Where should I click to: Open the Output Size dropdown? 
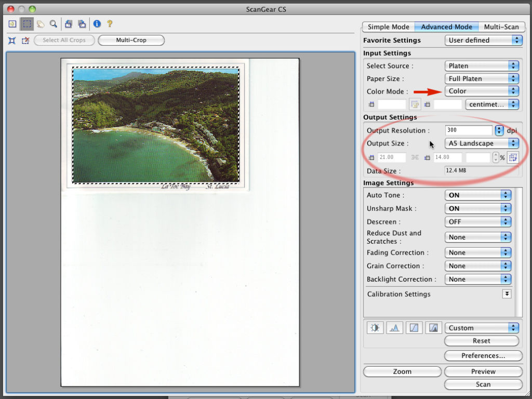482,143
